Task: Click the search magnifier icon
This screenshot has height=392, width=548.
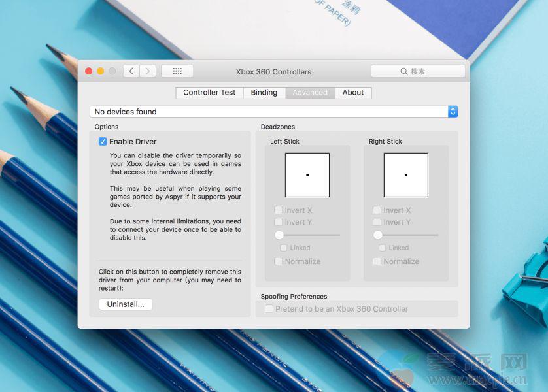Action: coord(404,71)
